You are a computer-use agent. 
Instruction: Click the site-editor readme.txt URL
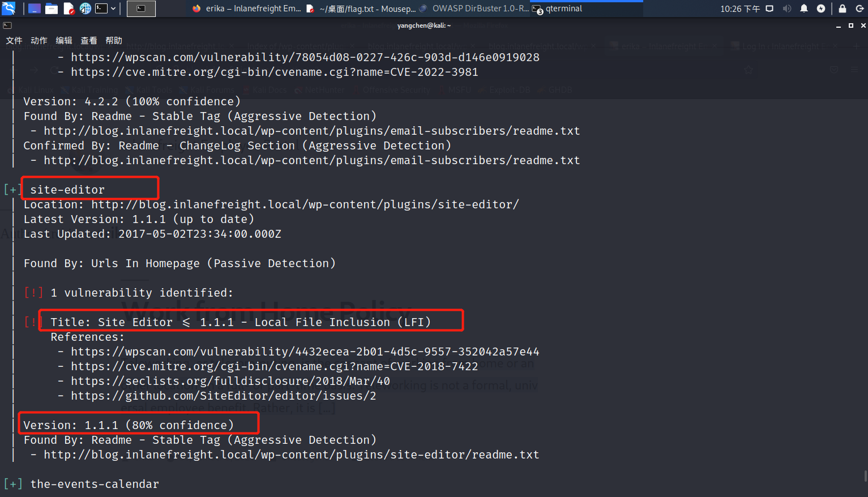292,455
